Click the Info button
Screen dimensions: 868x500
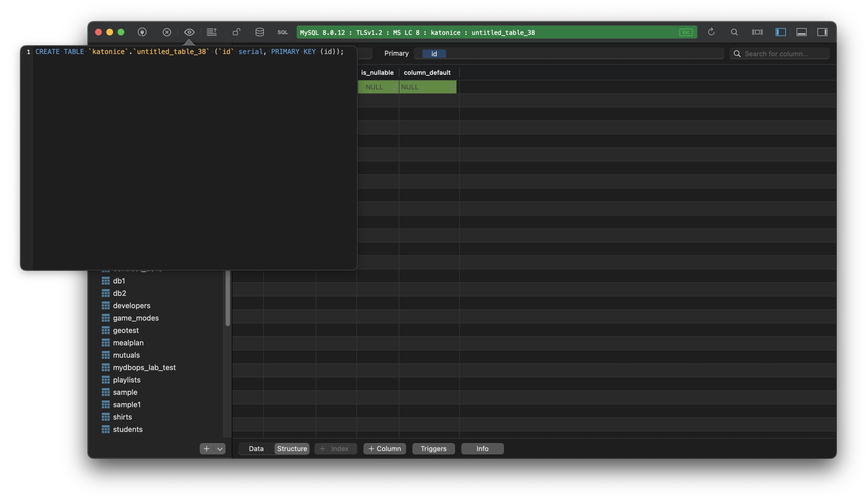tap(482, 449)
